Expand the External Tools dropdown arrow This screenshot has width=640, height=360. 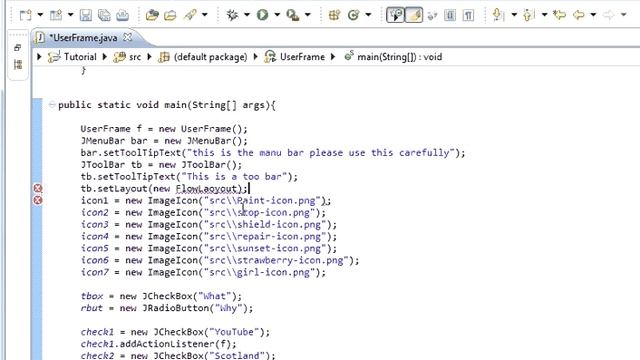point(307,15)
